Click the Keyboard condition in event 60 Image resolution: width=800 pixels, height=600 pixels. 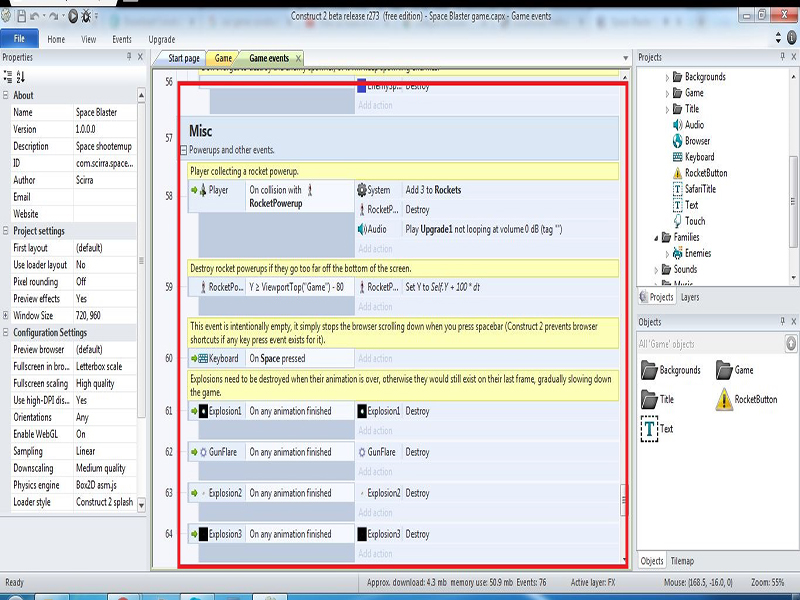point(218,358)
